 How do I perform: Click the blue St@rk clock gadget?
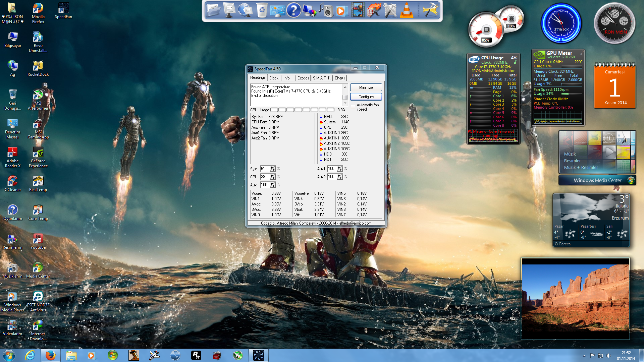(x=561, y=23)
